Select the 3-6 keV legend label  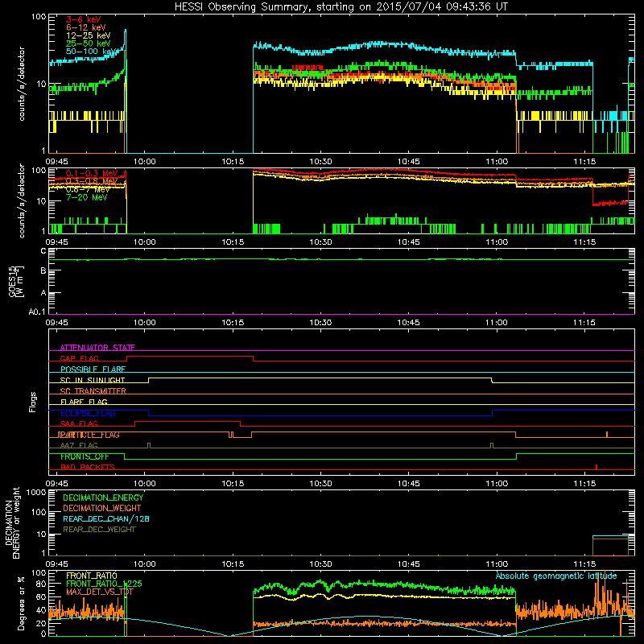pyautogui.click(x=83, y=19)
